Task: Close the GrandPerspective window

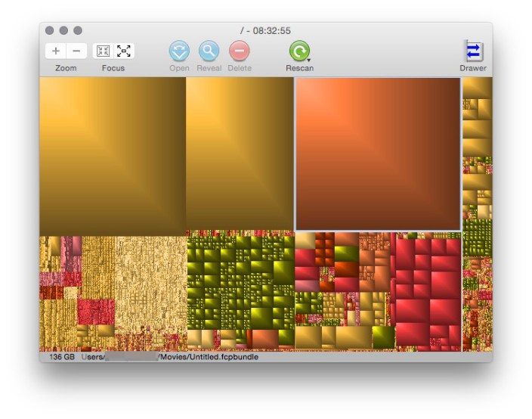Action: pos(50,30)
